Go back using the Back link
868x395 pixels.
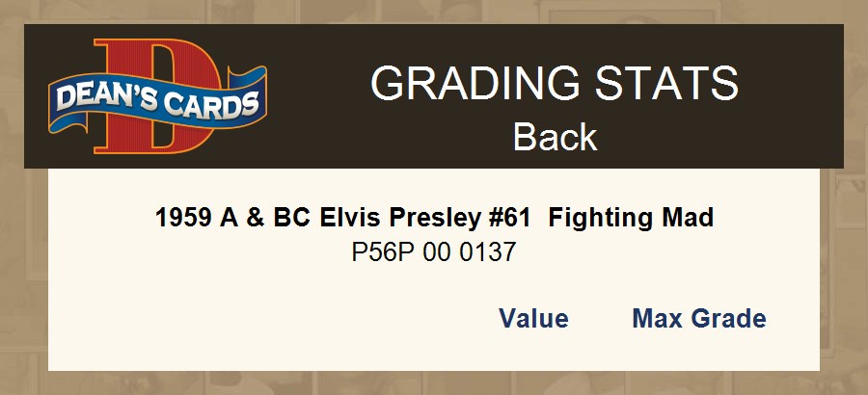click(555, 137)
